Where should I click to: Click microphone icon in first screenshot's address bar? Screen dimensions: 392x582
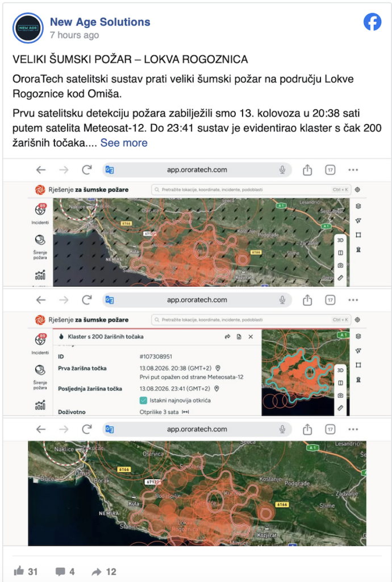tap(282, 170)
